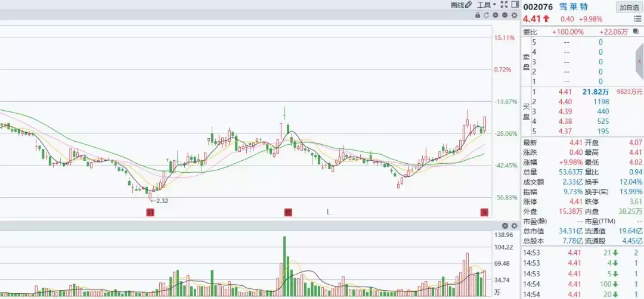Zoom out the chart with minus icon

504,15
